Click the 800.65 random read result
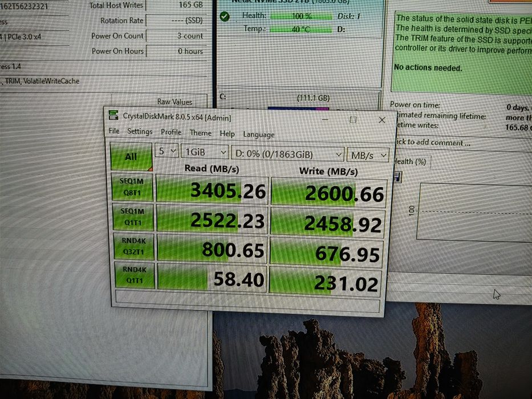This screenshot has width=532, height=399. click(212, 250)
